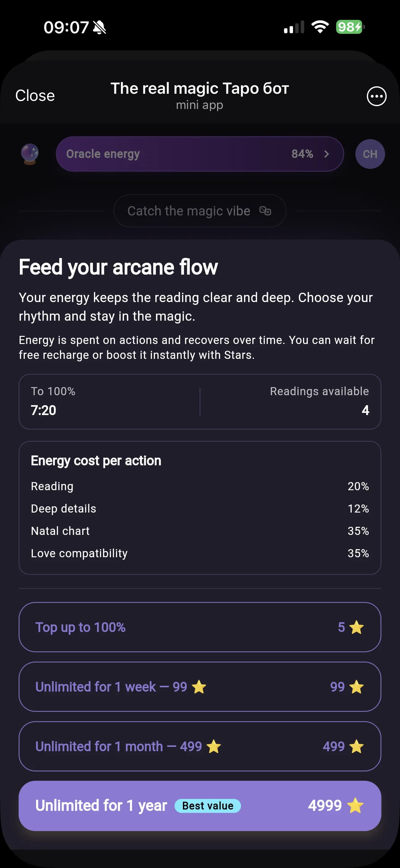This screenshot has height=868, width=400.
Task: Expand Oracle energy with the chevron arrow
Action: (x=326, y=154)
